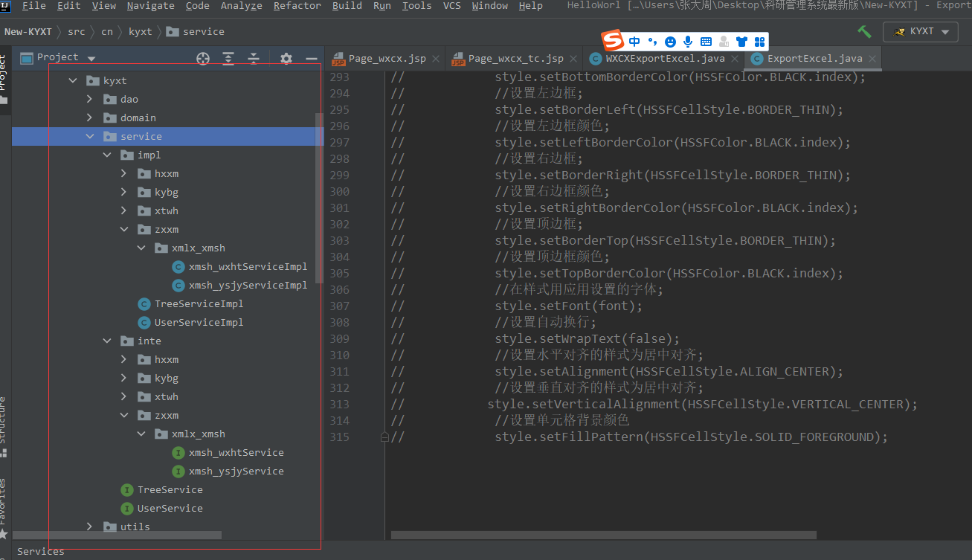Open the File menu
Image resolution: width=972 pixels, height=560 pixels.
coord(33,6)
